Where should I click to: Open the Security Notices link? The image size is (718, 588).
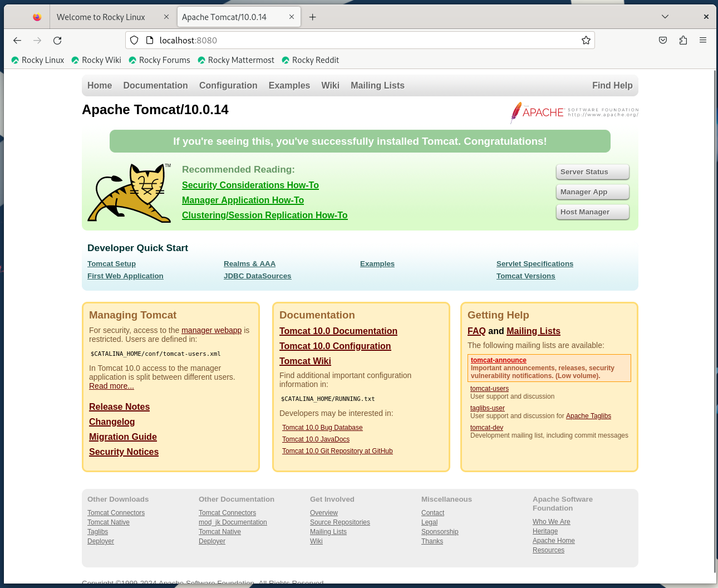point(124,452)
